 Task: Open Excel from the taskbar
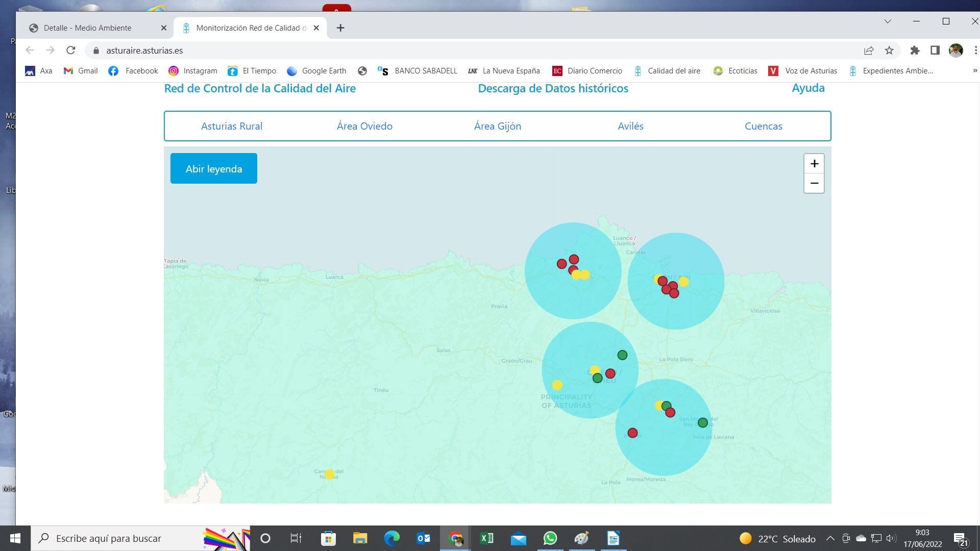(x=486, y=538)
